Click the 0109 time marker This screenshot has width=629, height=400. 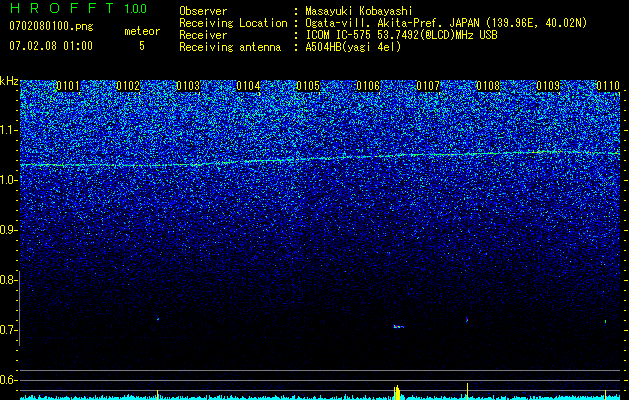pos(548,86)
